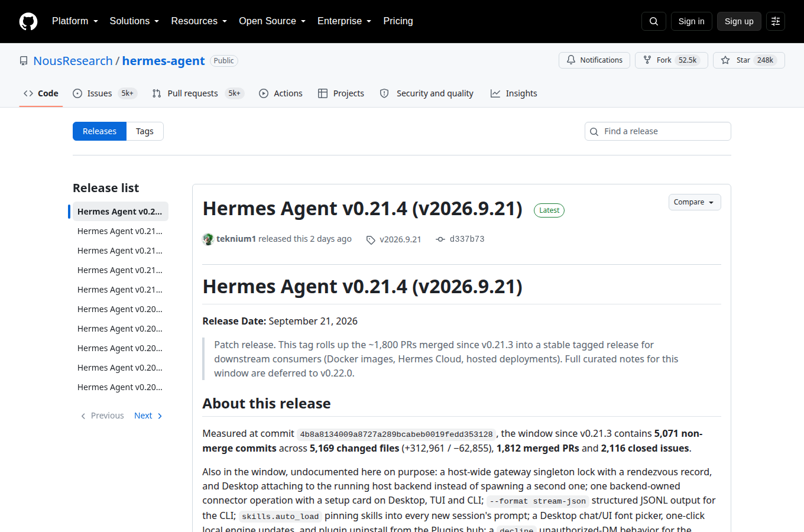Click the About this release heading
The image size is (804, 532).
click(x=267, y=404)
